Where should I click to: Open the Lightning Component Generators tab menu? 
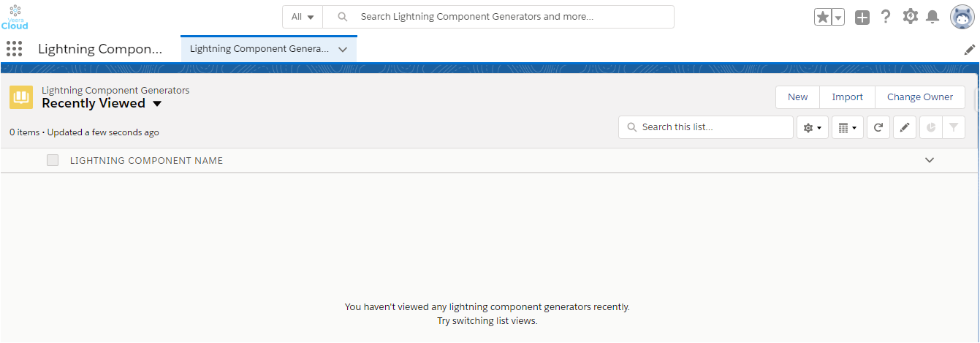(343, 49)
